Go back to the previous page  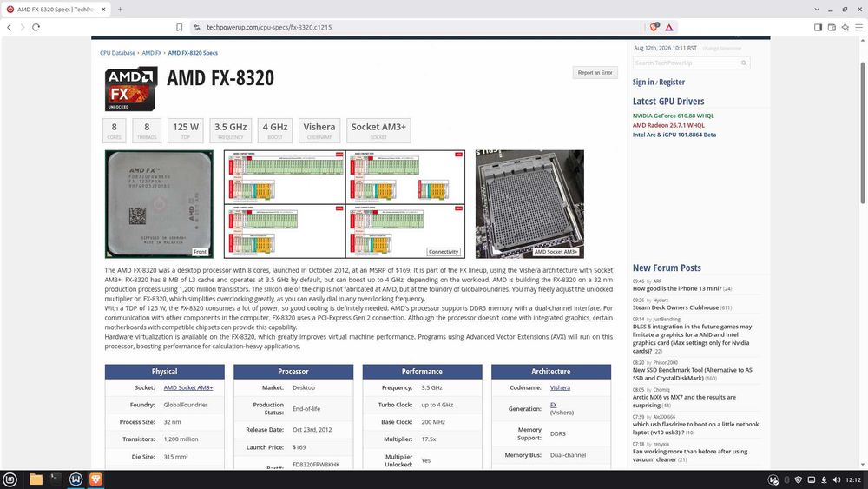click(9, 27)
